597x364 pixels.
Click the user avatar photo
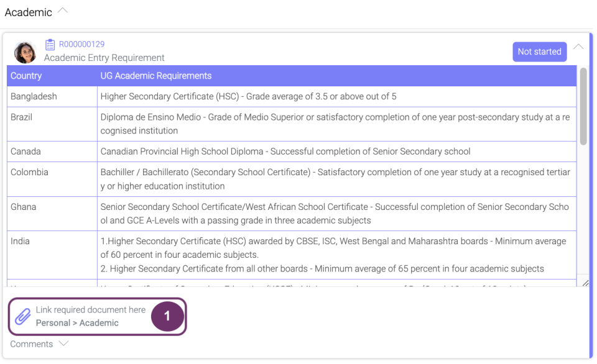point(25,52)
